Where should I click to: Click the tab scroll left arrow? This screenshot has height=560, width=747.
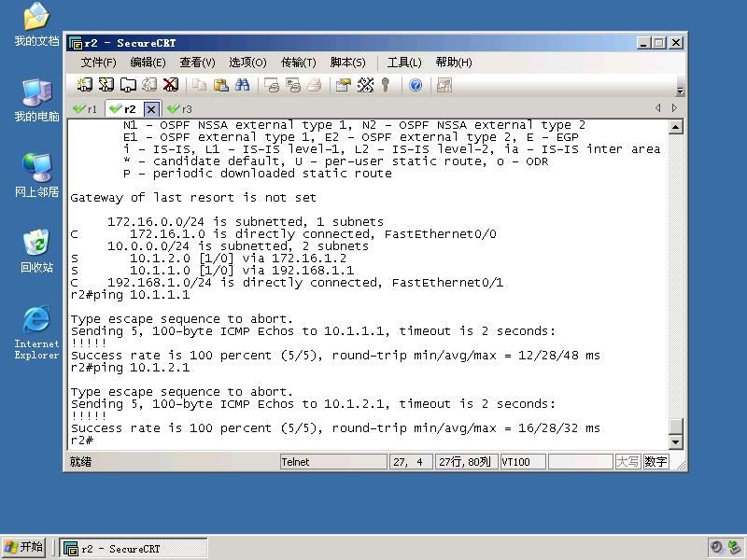pos(658,108)
